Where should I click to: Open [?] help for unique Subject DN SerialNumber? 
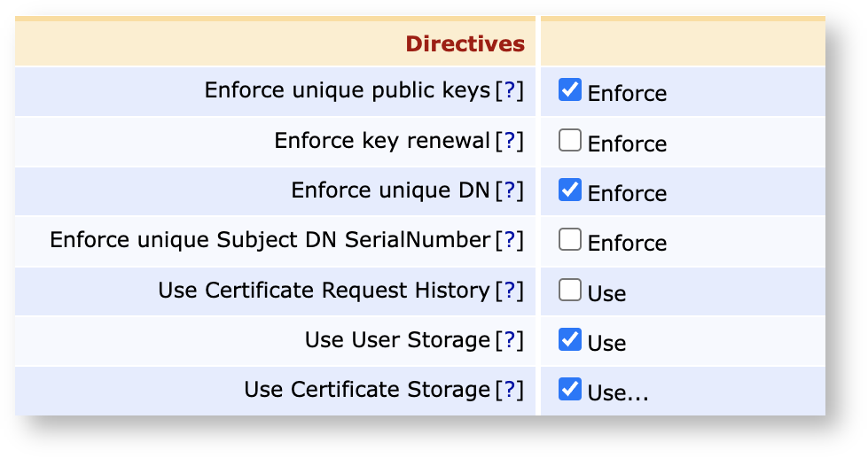point(509,240)
